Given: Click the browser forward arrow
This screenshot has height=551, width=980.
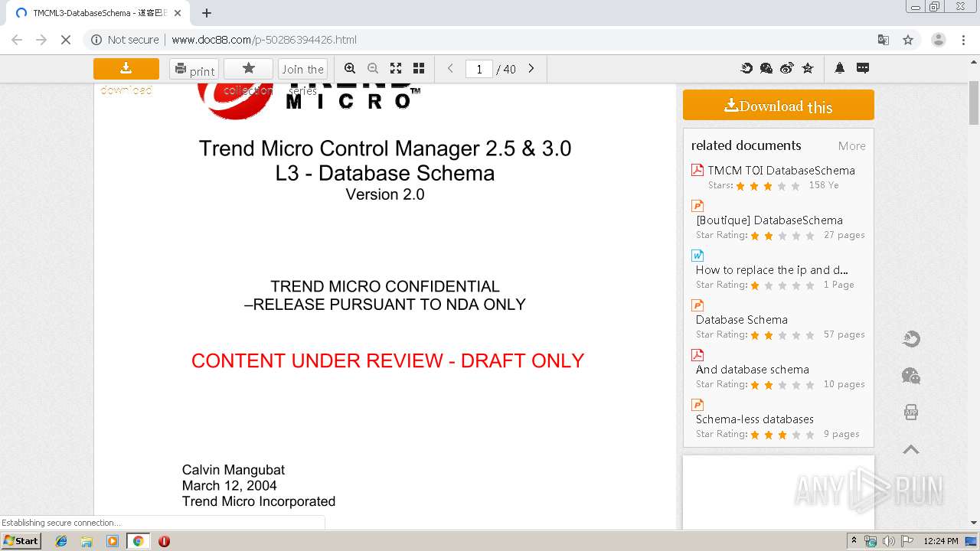Looking at the screenshot, I should [x=41, y=40].
